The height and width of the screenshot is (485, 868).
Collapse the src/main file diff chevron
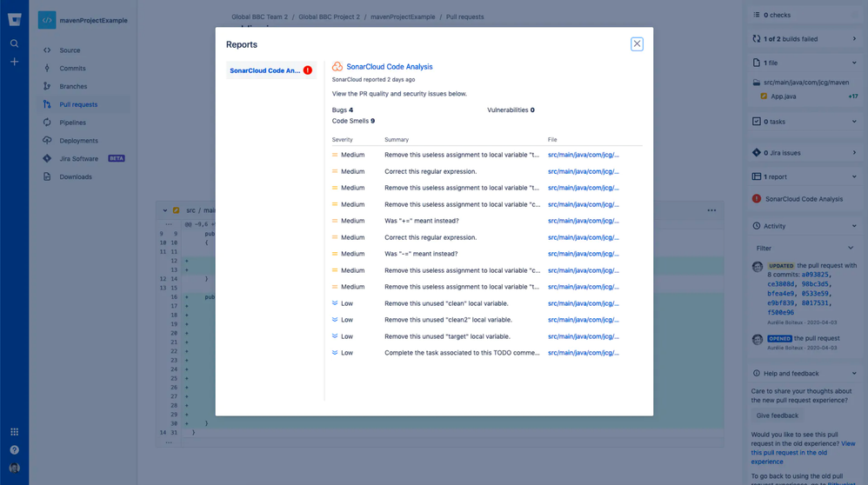tap(165, 210)
